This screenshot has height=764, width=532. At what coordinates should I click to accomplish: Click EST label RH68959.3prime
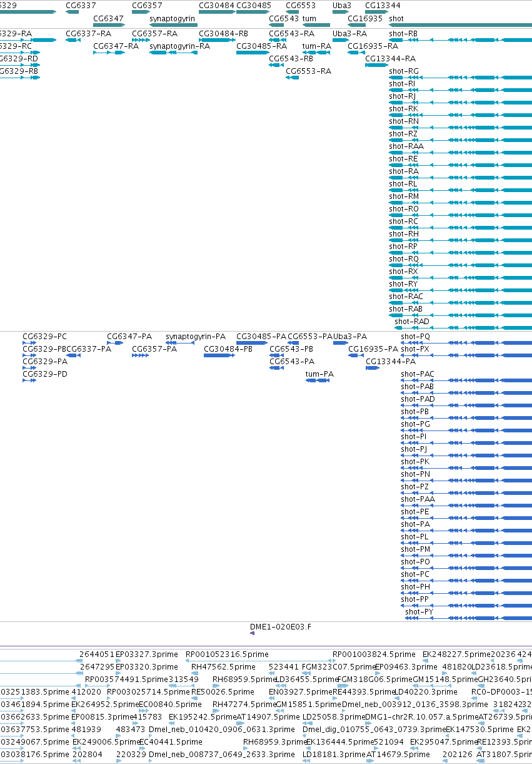coord(274,741)
